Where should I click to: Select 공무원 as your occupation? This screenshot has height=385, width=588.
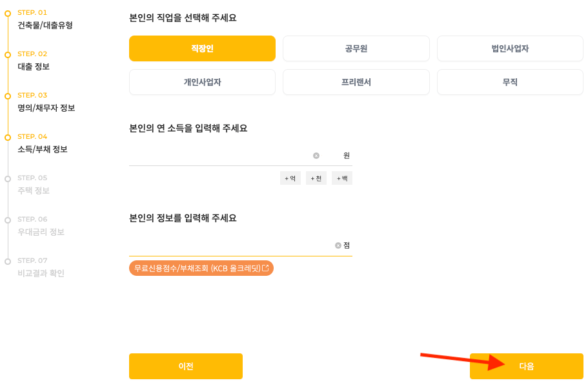tap(356, 48)
